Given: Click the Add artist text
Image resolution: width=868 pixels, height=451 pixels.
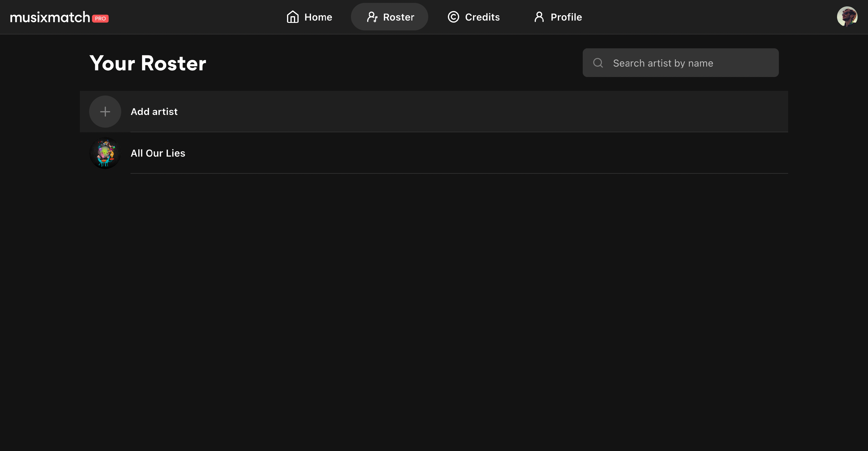Looking at the screenshot, I should (x=154, y=111).
